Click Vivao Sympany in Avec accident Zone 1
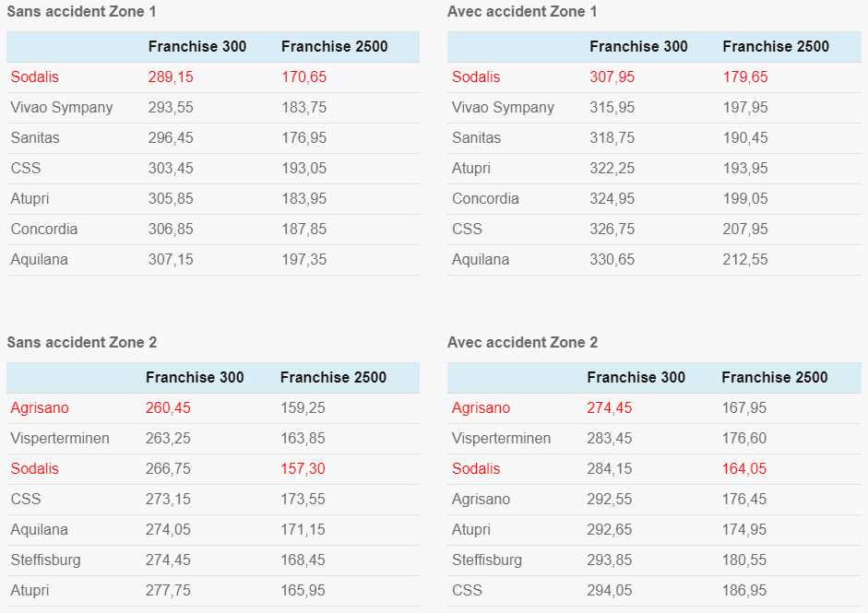The image size is (868, 613). pyautogui.click(x=503, y=107)
